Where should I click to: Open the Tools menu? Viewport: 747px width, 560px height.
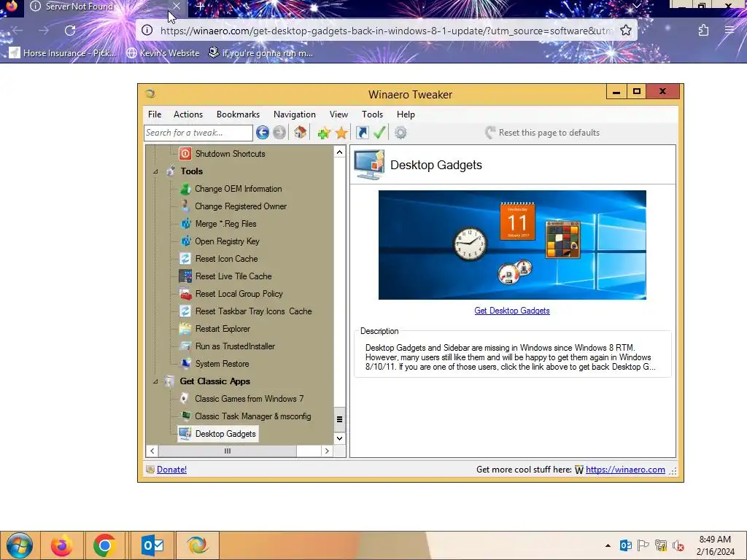372,114
